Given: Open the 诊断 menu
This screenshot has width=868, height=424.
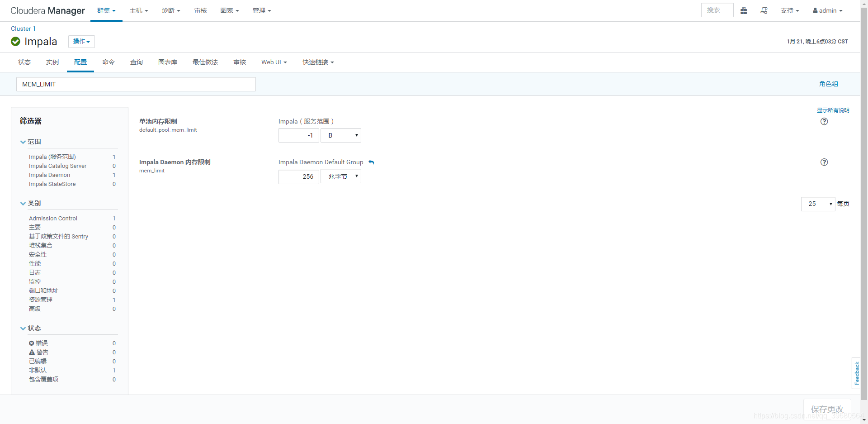Looking at the screenshot, I should tap(171, 10).
